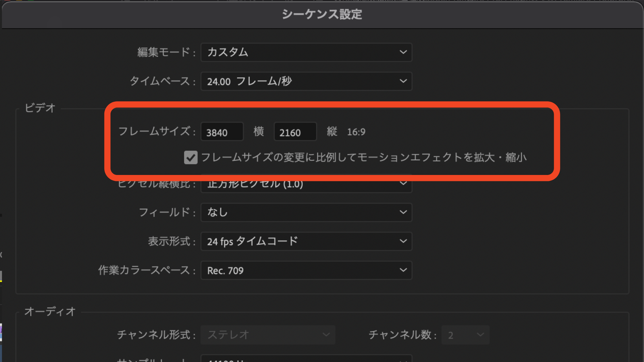Expand the タイムベース dropdown
The width and height of the screenshot is (644, 362).
coord(402,81)
